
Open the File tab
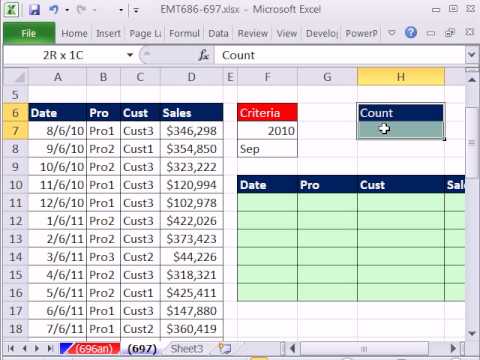point(29,33)
